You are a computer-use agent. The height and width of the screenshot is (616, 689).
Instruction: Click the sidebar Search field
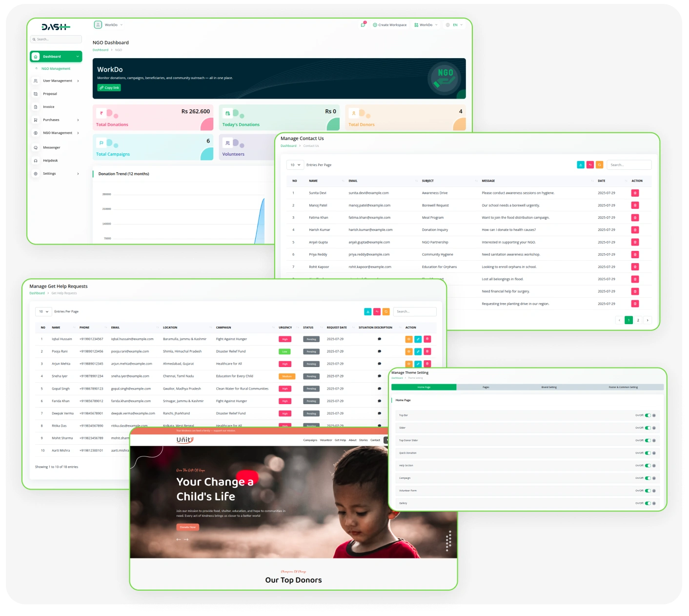(x=56, y=39)
